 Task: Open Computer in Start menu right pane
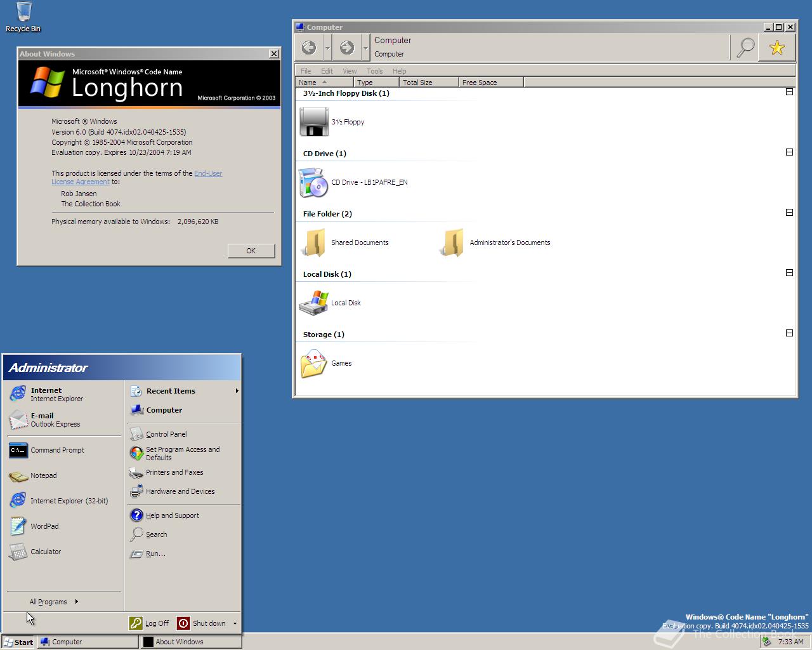point(183,410)
